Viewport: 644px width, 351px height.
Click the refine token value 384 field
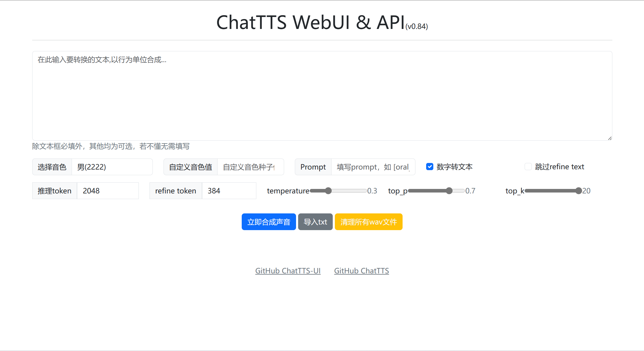229,191
